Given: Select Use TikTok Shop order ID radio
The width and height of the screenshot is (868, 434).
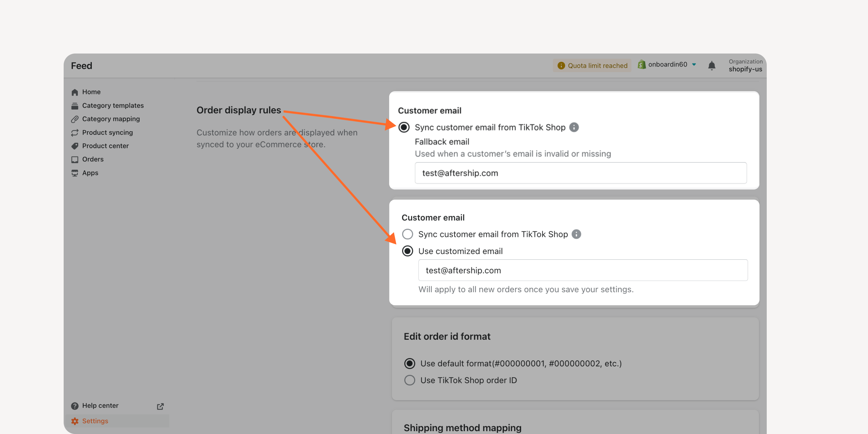Looking at the screenshot, I should (409, 380).
